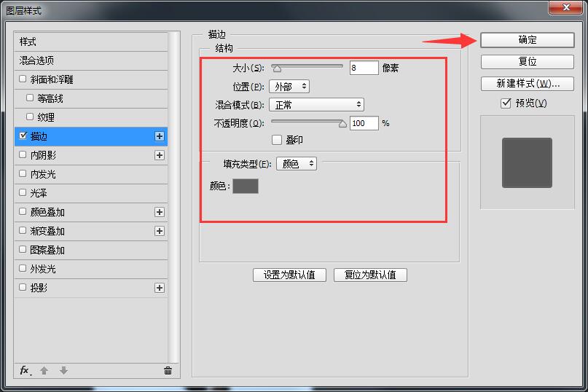Open the 外发光 settings row
This screenshot has width=588, height=392.
coord(91,269)
